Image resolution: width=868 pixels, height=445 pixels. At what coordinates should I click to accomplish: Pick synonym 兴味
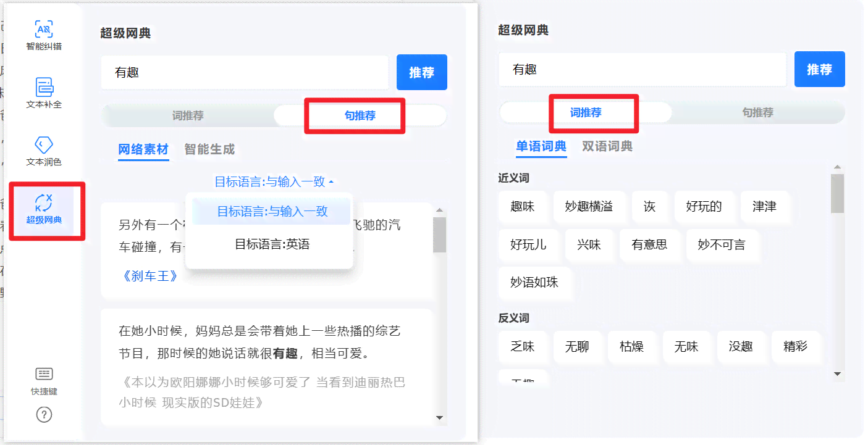coord(589,245)
